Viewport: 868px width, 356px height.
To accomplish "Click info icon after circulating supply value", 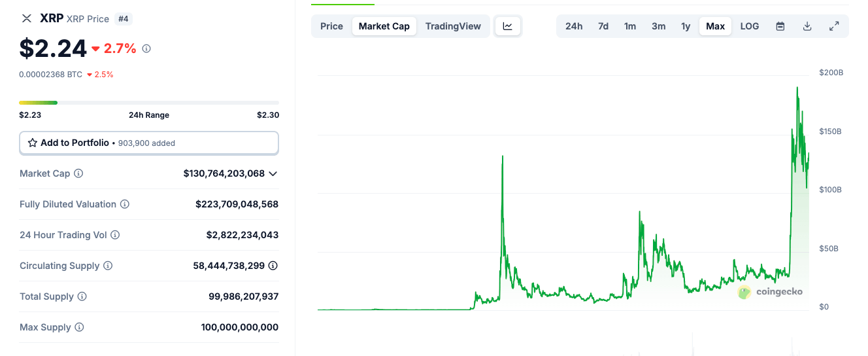I will 273,266.
